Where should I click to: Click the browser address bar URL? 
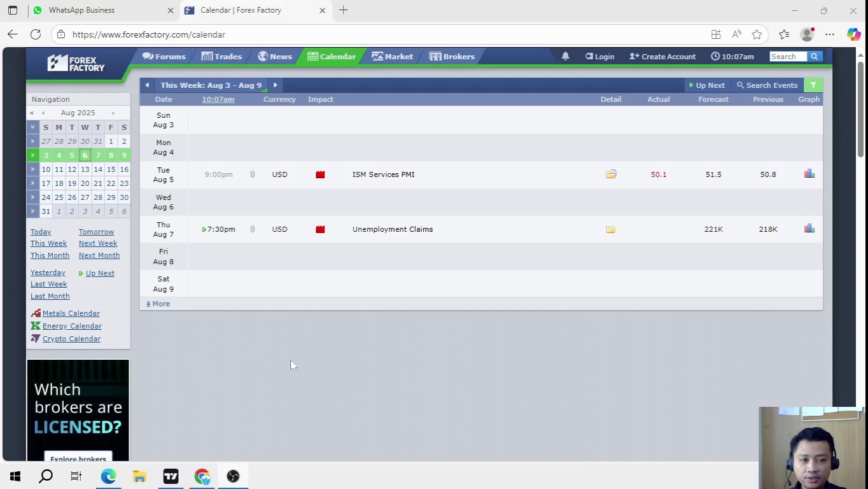[149, 34]
